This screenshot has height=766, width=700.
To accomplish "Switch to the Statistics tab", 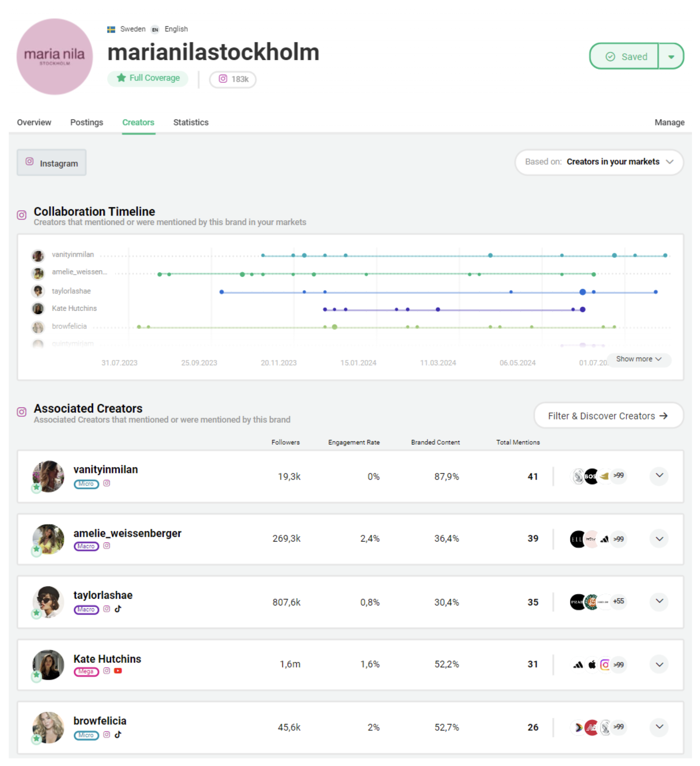I will [x=191, y=122].
